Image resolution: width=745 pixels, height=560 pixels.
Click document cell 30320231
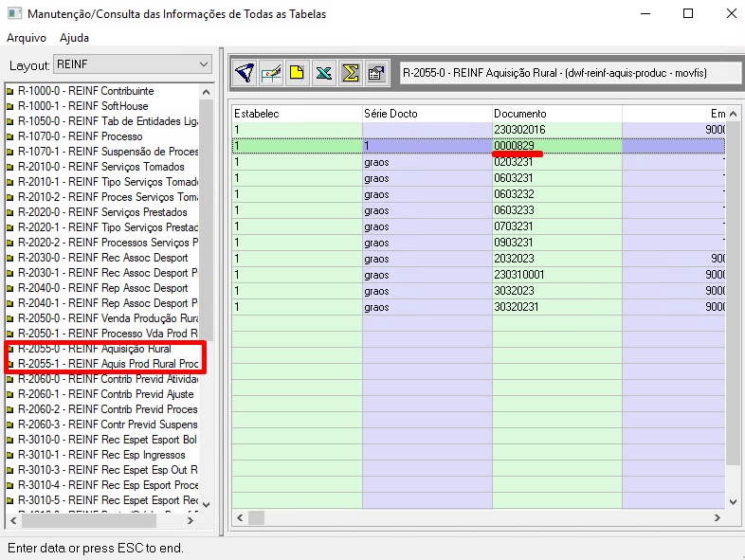coord(557,307)
